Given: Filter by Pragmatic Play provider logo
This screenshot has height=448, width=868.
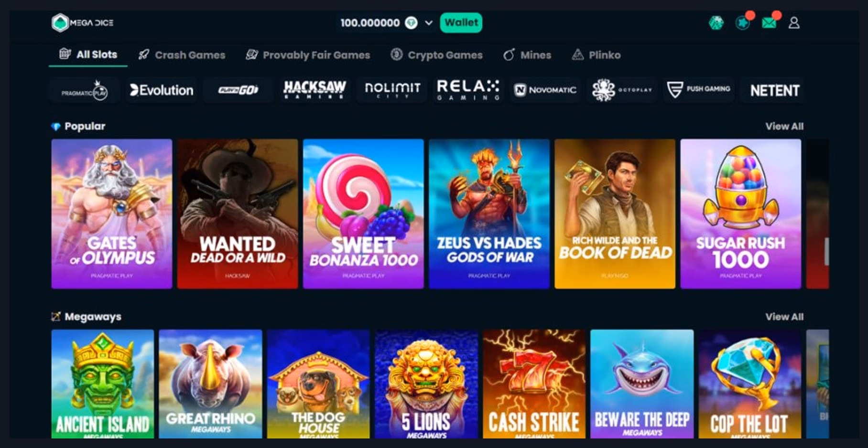Looking at the screenshot, I should tap(84, 90).
